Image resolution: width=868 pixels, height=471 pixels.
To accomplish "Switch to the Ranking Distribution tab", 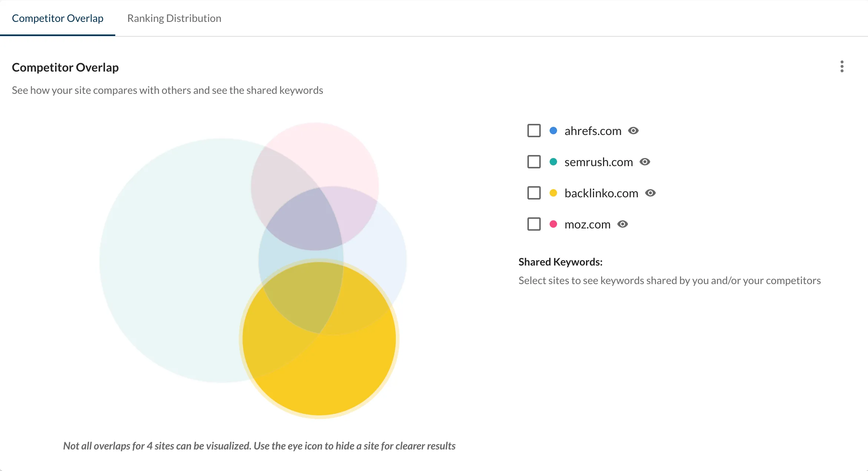I will [174, 18].
